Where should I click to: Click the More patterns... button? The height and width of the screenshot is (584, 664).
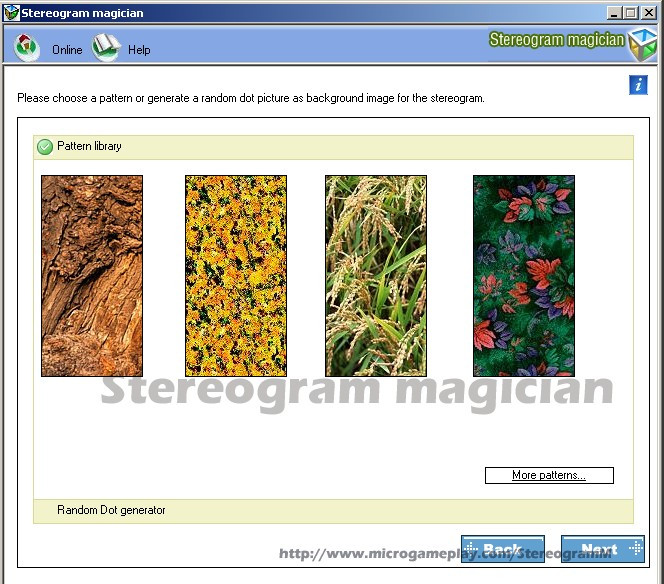(x=549, y=475)
